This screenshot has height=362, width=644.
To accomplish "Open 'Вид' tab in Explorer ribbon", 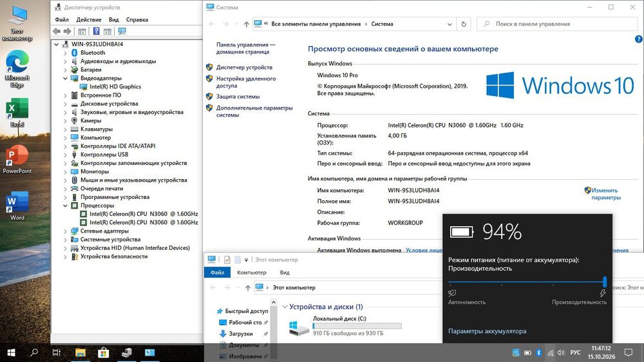I will point(285,272).
